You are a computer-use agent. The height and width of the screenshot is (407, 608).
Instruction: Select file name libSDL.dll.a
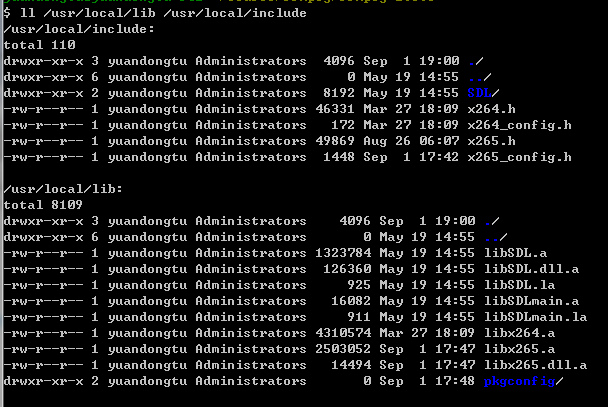click(x=531, y=269)
